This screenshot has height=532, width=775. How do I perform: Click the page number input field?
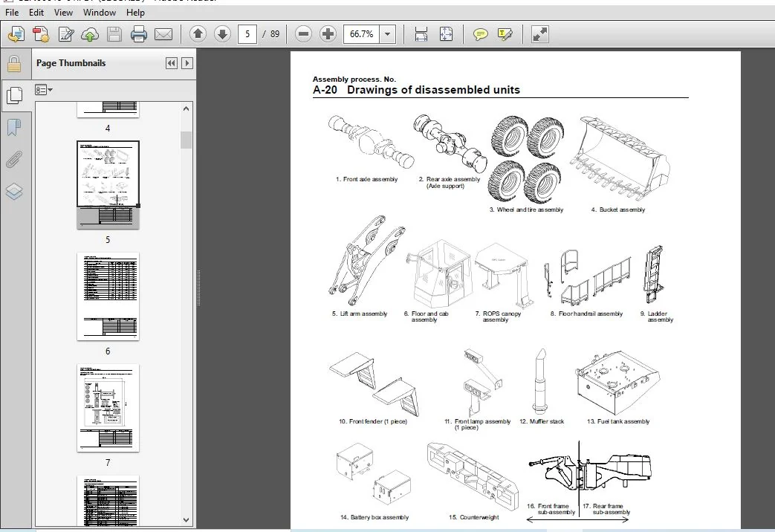click(x=247, y=33)
